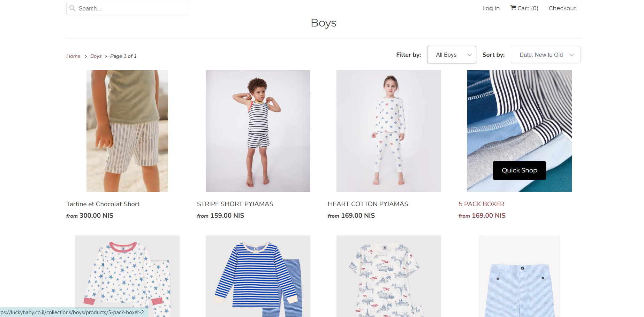644x317 pixels.
Task: Open the STRIPE SHORT PYJAMAS title link
Action: pos(235,204)
